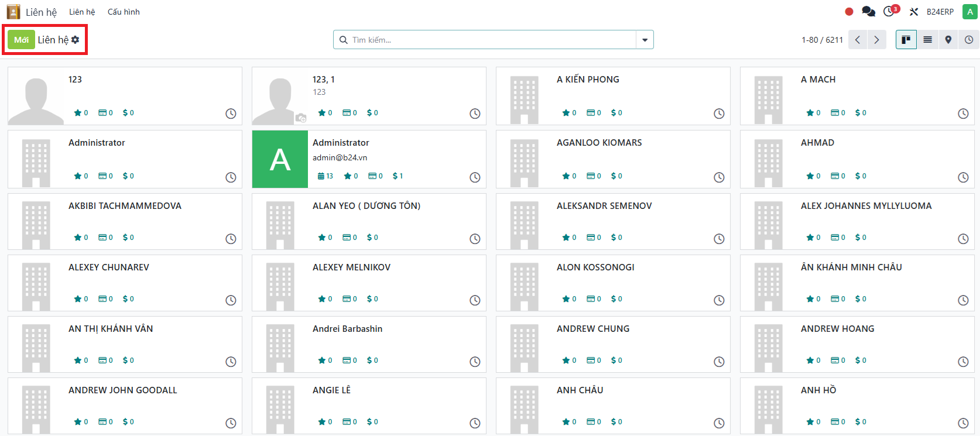Screen dimensions: 980x436
Task: Switch to Kanban view
Action: (x=906, y=40)
